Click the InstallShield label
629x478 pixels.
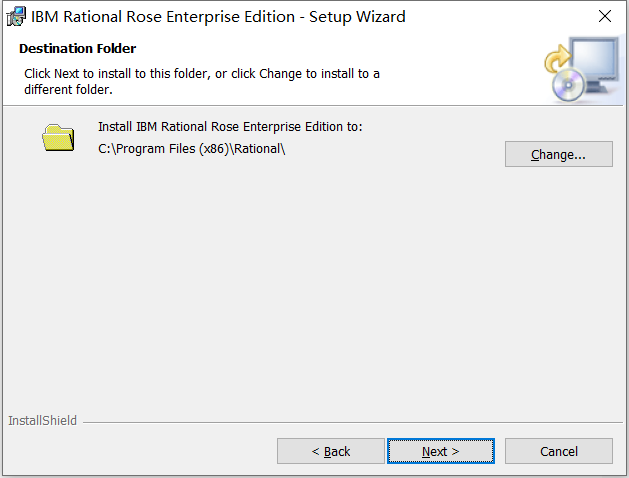coord(42,421)
